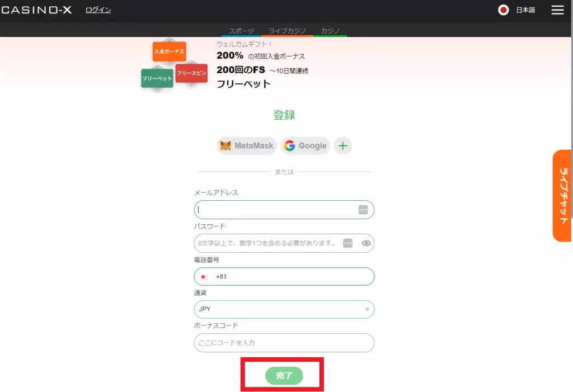Viewport: 573px width, 392px height.
Task: Focus the メールアドレス input field
Action: point(284,210)
